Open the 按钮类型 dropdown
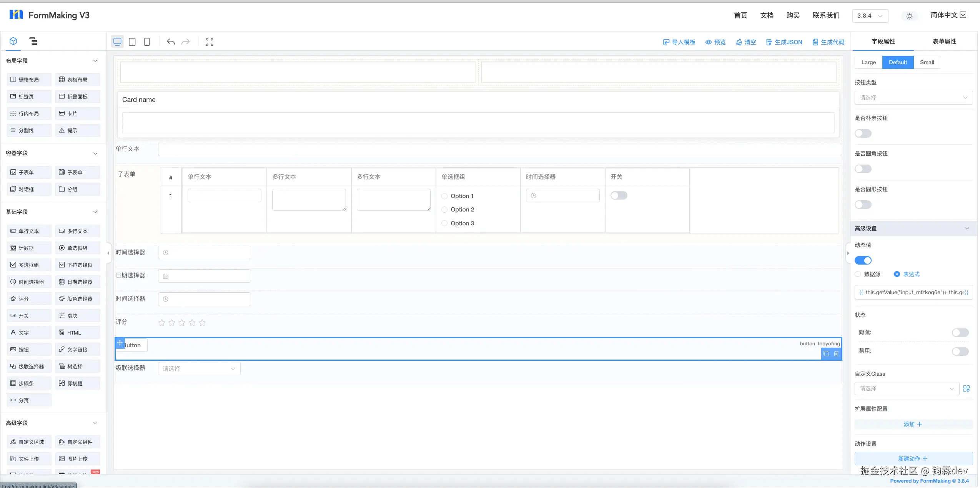 [913, 98]
